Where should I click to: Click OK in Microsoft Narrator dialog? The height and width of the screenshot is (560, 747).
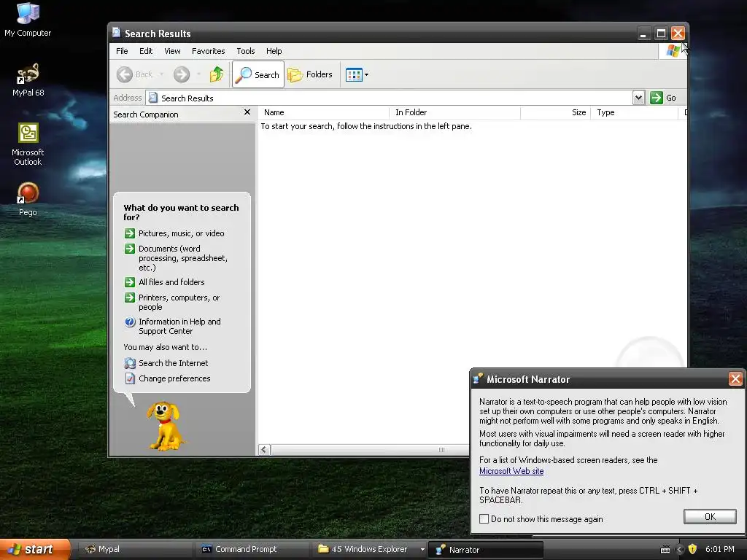pos(710,517)
